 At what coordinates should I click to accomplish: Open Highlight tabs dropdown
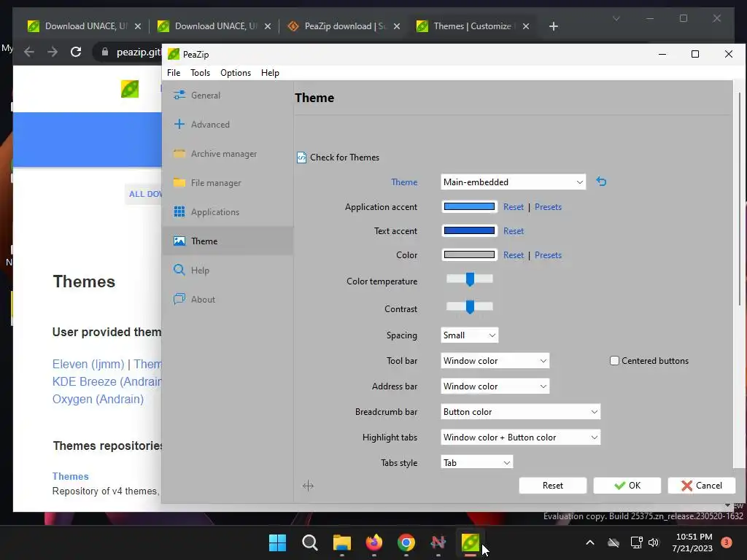520,437
